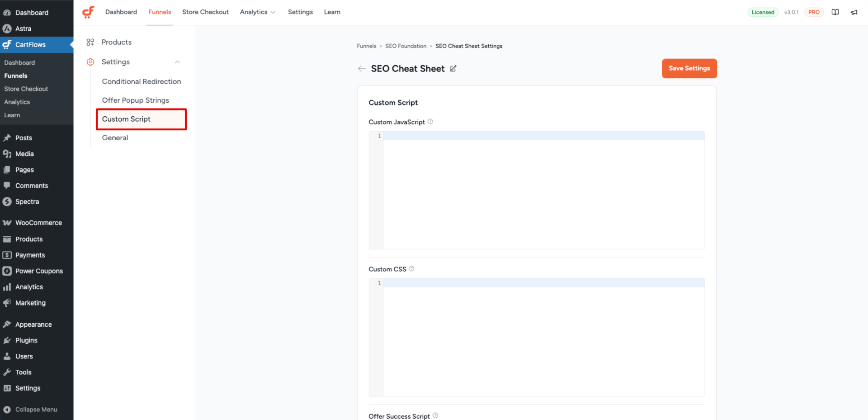The width and height of the screenshot is (868, 420).
Task: Click the PRO badge
Action: 814,12
